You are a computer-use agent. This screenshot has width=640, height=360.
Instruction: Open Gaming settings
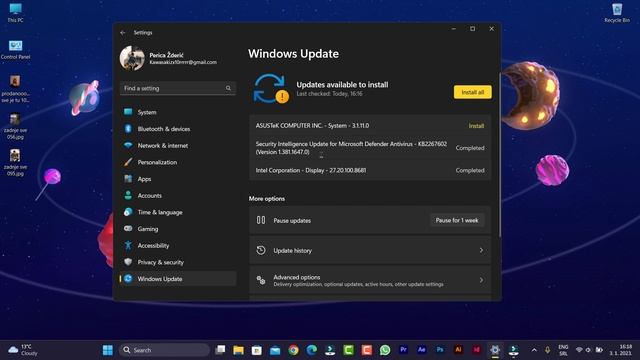178,229
